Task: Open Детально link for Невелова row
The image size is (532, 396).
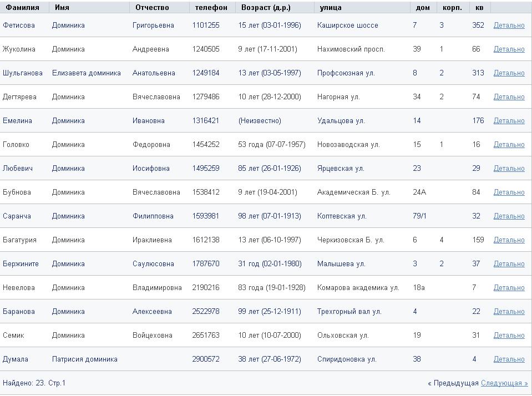Action: click(x=509, y=288)
